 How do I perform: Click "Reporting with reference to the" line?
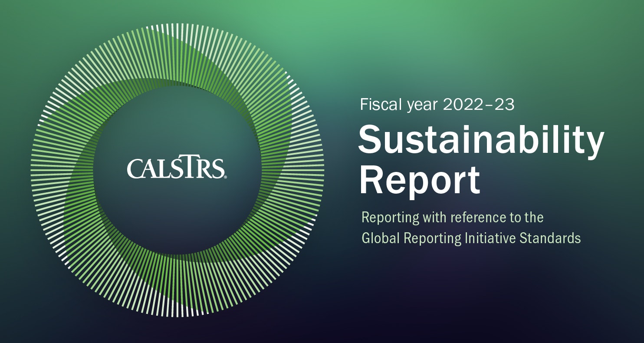click(x=452, y=217)
